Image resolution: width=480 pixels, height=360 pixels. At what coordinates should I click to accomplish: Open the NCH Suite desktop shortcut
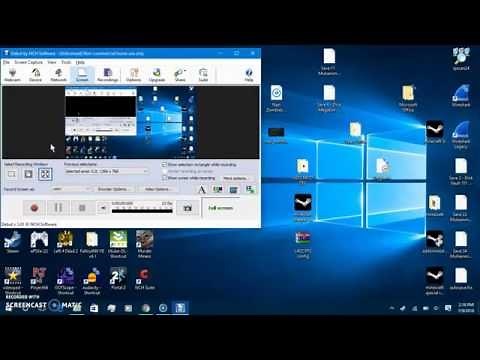click(144, 279)
